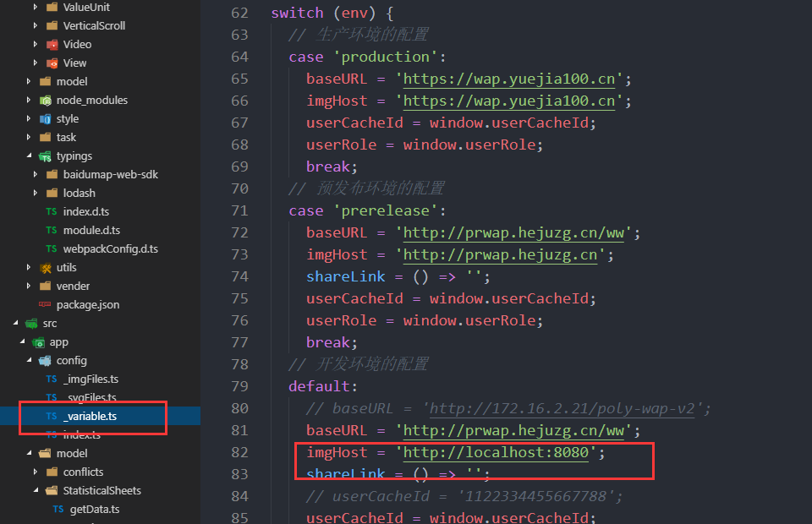Click the conflicts folder icon
Image resolution: width=812 pixels, height=524 pixels.
52,472
